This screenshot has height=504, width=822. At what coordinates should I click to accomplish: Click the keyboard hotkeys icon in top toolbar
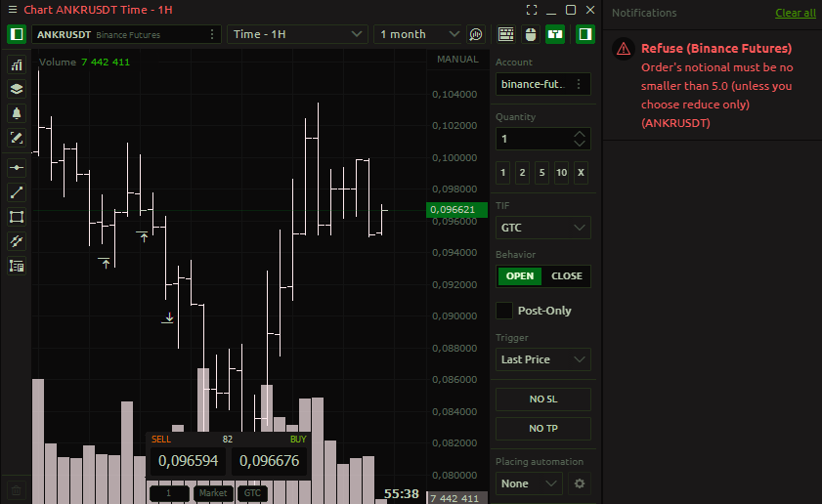(x=506, y=34)
